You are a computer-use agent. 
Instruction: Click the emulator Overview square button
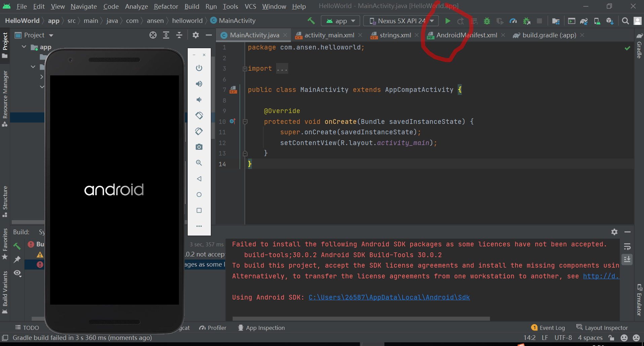[199, 210]
